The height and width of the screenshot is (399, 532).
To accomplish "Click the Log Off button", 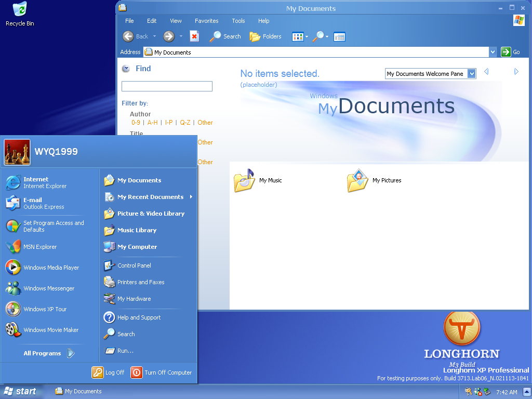I will [x=109, y=373].
